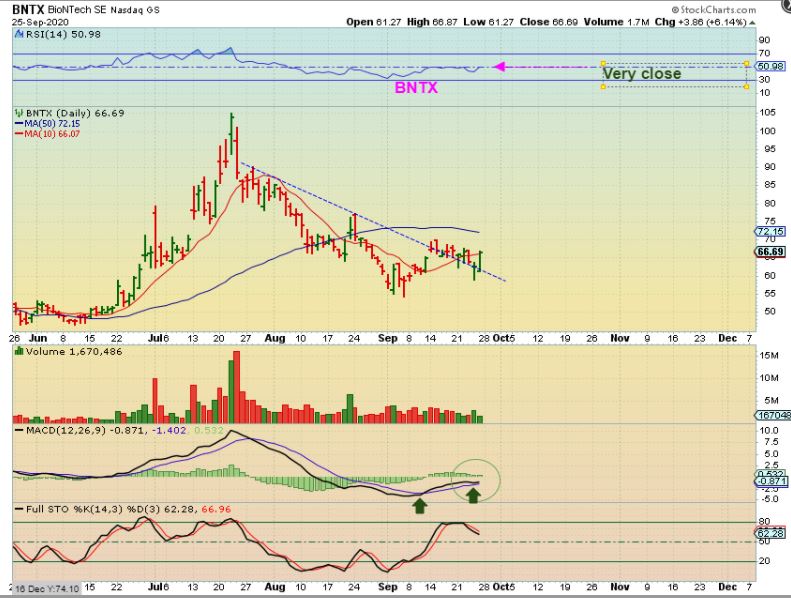Select the top-left handle of annotation box
Viewport: 791px width, 598px height.
click(603, 64)
